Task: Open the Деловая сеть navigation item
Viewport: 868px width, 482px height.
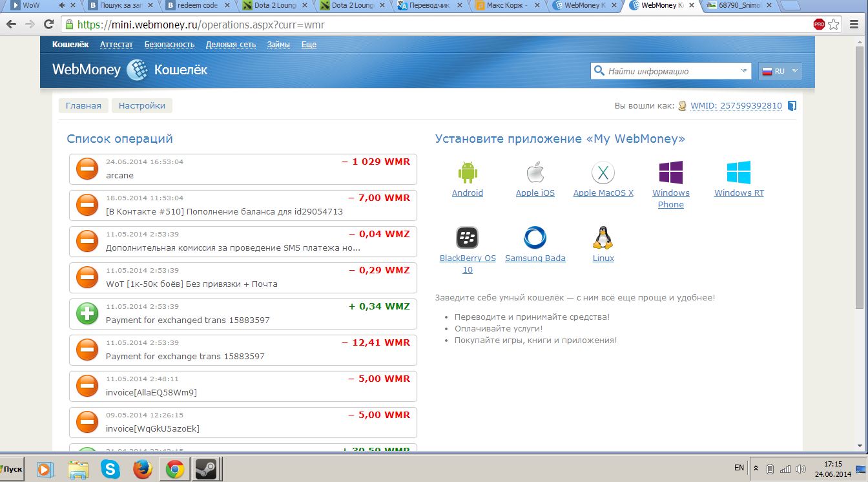Action: coord(231,45)
